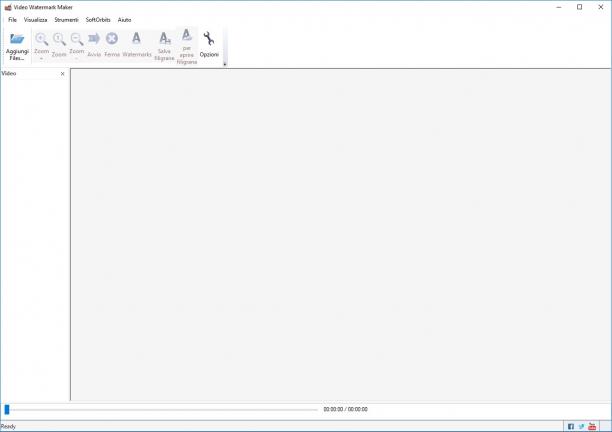Open the Strumenti menu
The height and width of the screenshot is (432, 612).
(66, 20)
